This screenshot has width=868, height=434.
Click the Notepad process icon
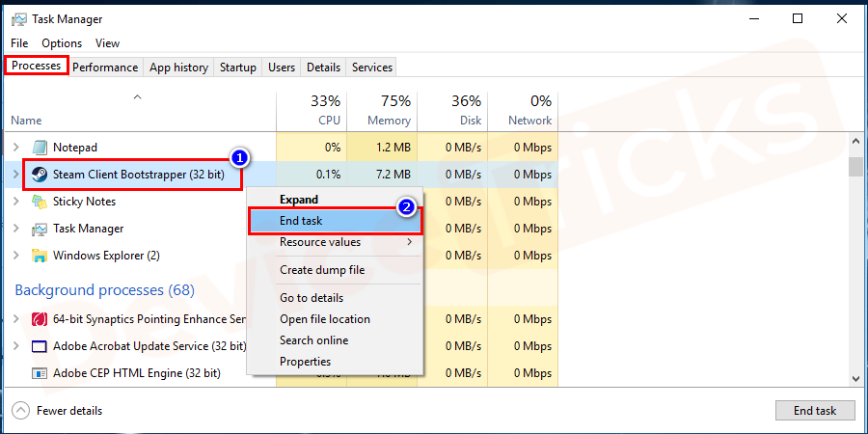point(41,148)
